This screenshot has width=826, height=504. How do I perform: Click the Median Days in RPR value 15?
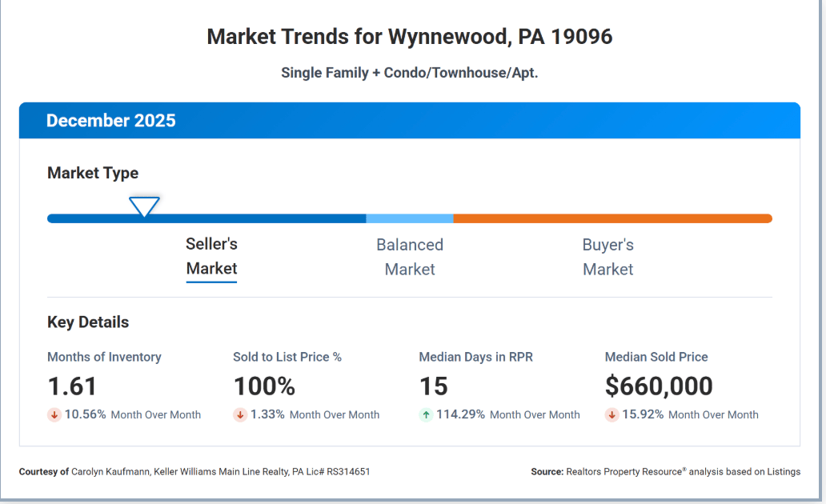click(x=433, y=386)
